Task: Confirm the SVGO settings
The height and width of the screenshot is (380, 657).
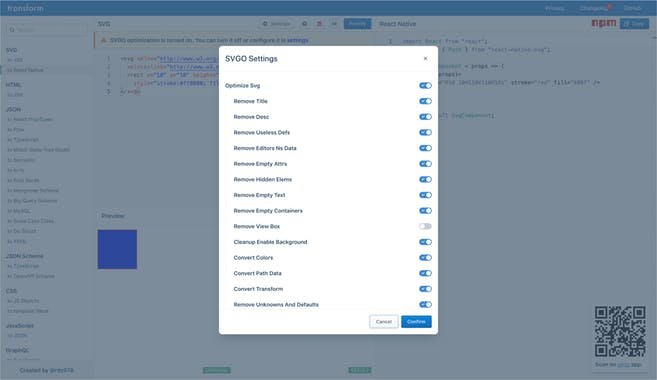Action: click(416, 322)
